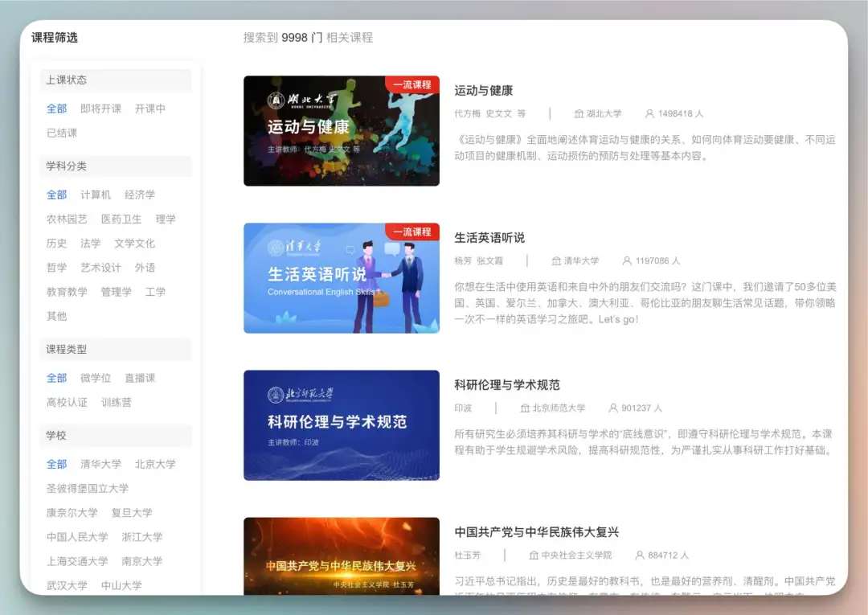
Task: Open the 生活英语听说 course title link
Action: pos(489,238)
